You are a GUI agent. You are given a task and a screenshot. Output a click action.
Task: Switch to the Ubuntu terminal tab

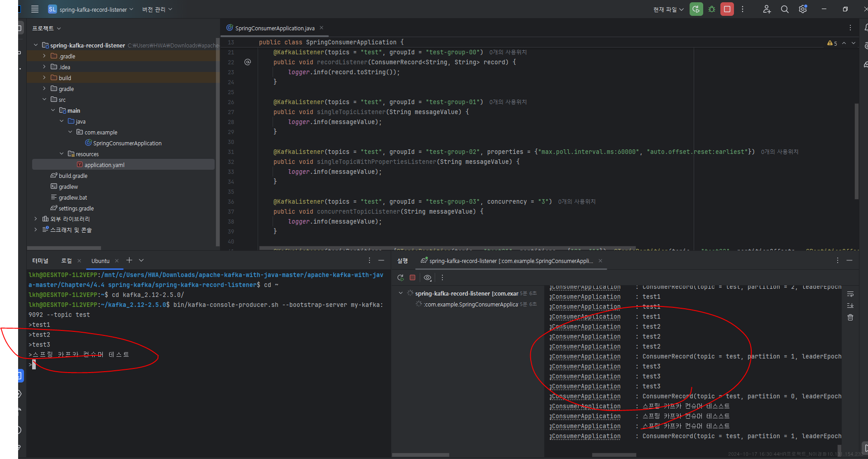click(x=100, y=261)
